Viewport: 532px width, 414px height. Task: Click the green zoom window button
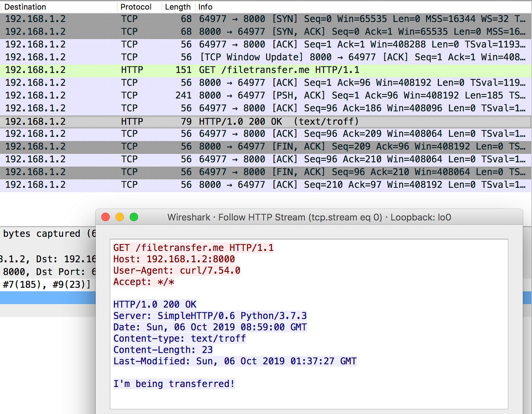(x=134, y=217)
